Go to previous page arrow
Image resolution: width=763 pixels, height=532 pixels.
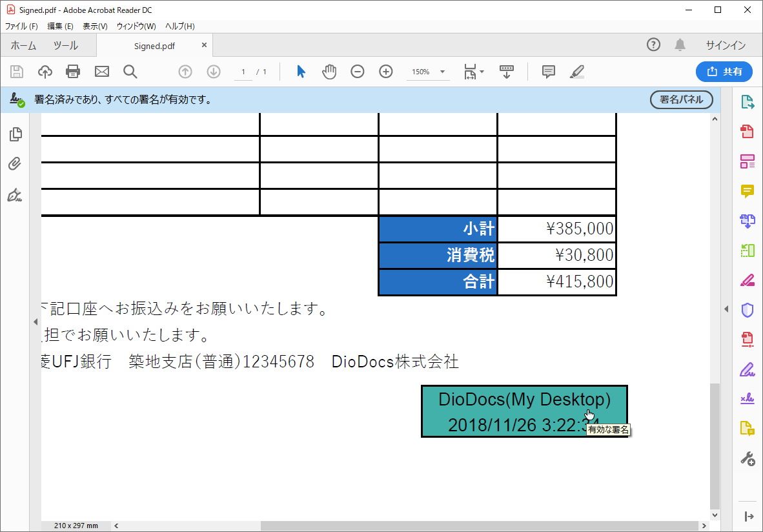coord(185,72)
